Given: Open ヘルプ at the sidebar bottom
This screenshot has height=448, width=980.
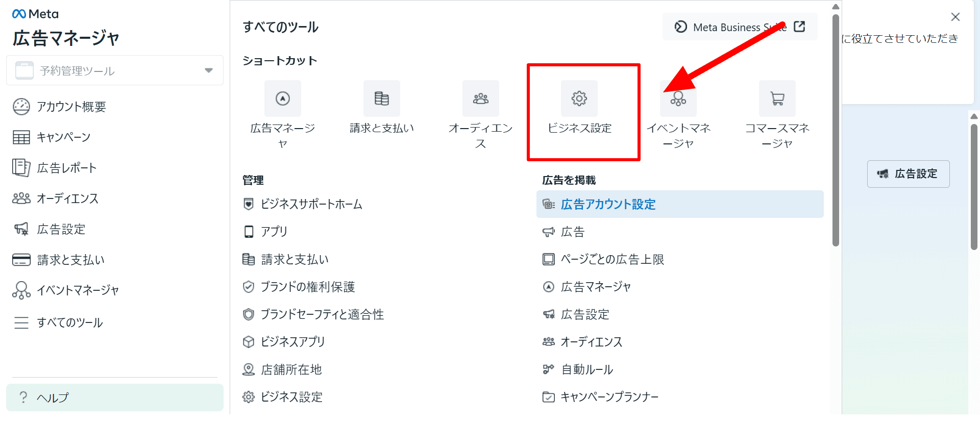Looking at the screenshot, I should tap(115, 397).
